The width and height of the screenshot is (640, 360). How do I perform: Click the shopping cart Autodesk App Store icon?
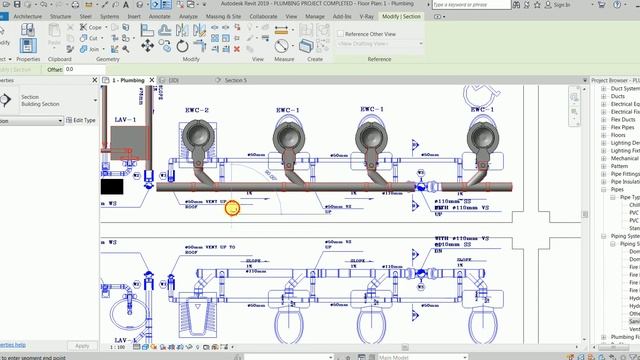[x=602, y=5]
